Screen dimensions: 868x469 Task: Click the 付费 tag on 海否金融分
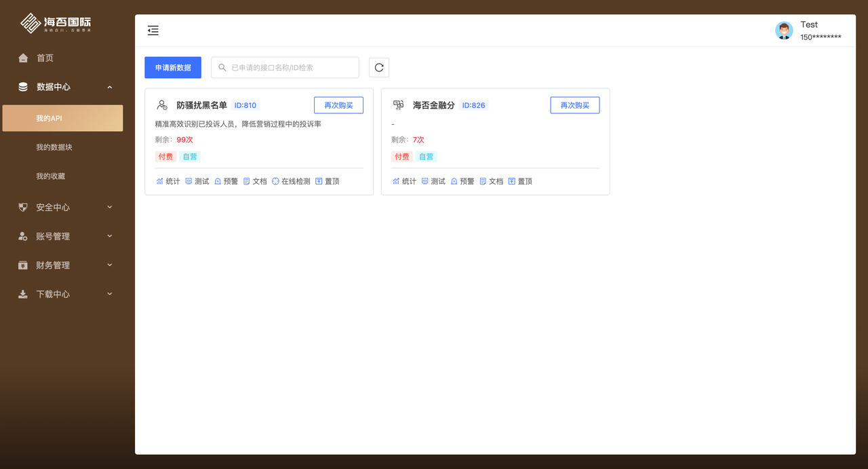point(402,156)
